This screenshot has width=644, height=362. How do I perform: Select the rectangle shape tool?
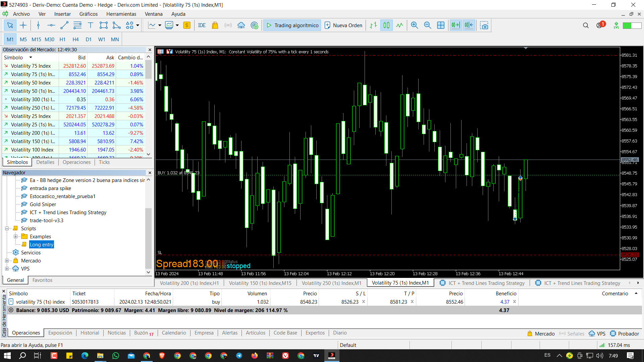[104, 25]
